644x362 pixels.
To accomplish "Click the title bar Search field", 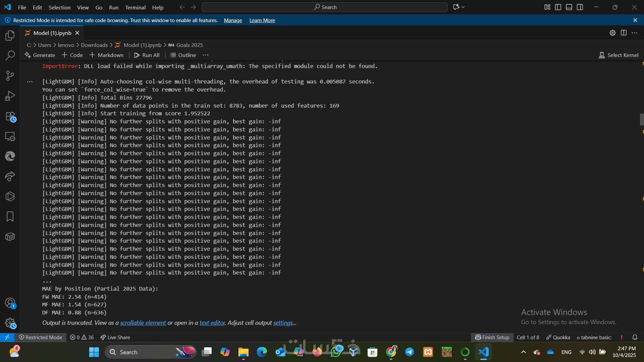I will pos(325,7).
